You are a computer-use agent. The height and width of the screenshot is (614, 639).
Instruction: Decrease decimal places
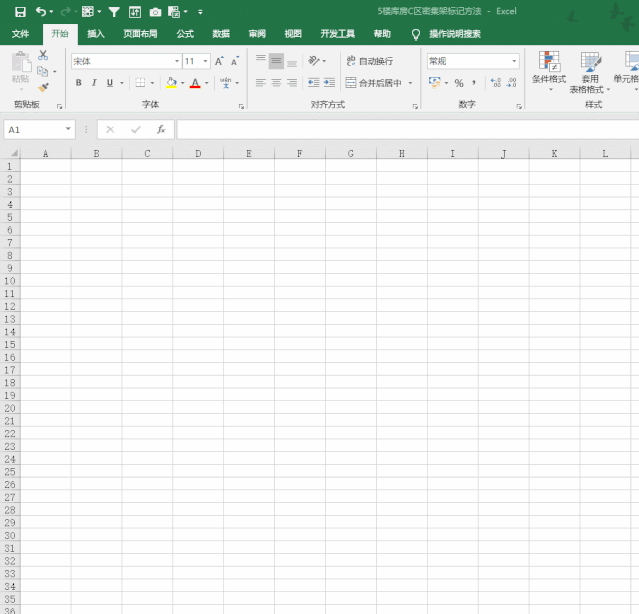pyautogui.click(x=511, y=83)
